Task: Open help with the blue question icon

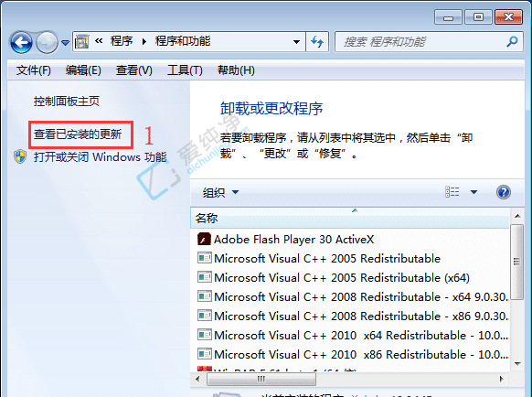Action: pos(504,192)
